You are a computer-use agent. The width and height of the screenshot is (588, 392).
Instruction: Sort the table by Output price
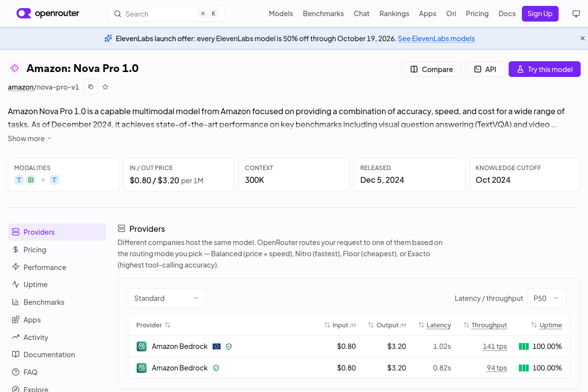(x=387, y=325)
